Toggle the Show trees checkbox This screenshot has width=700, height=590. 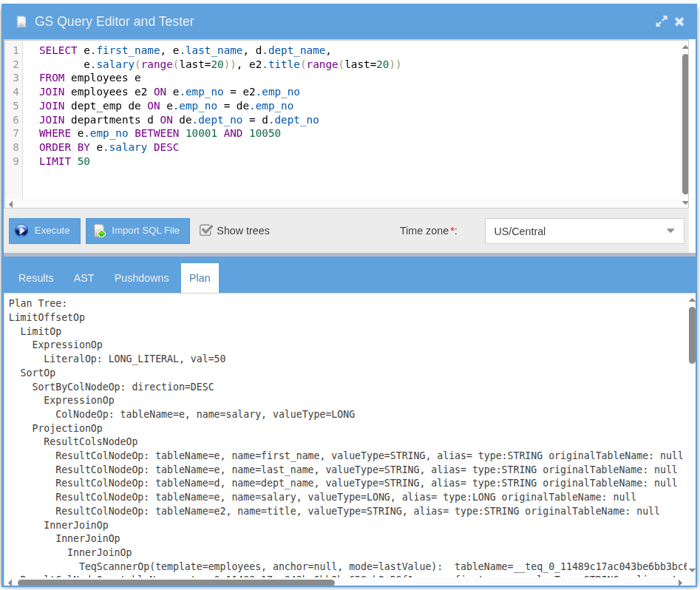tap(205, 231)
